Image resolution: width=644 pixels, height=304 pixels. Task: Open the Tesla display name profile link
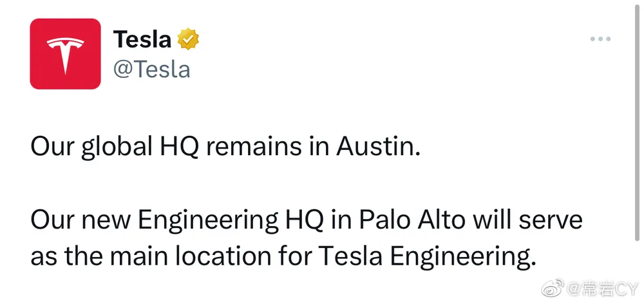(x=142, y=39)
